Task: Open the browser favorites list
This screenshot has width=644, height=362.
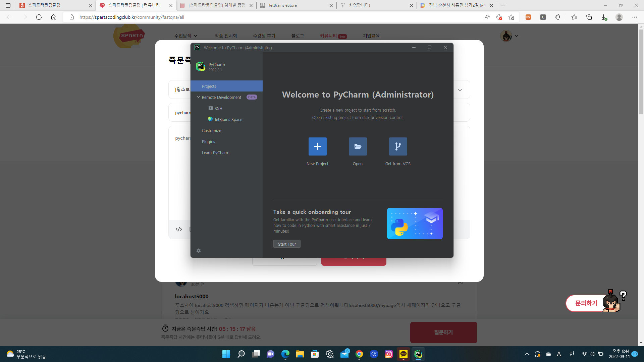Action: coord(574,17)
